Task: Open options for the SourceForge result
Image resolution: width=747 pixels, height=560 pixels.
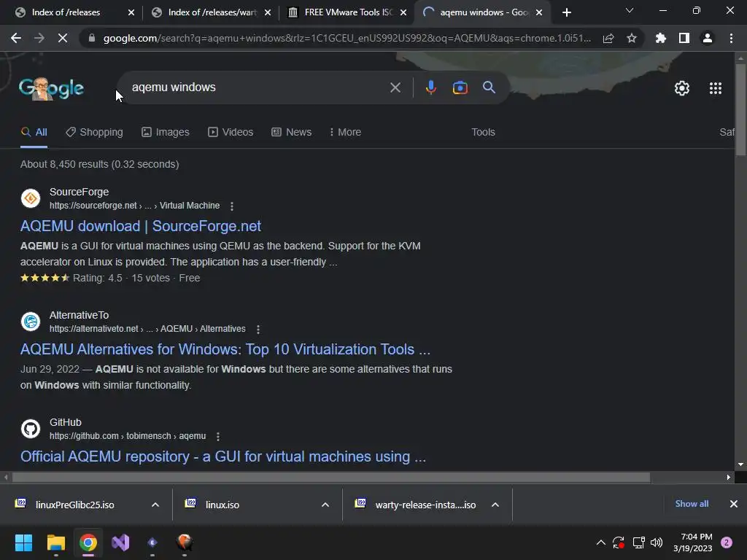Action: 232,206
